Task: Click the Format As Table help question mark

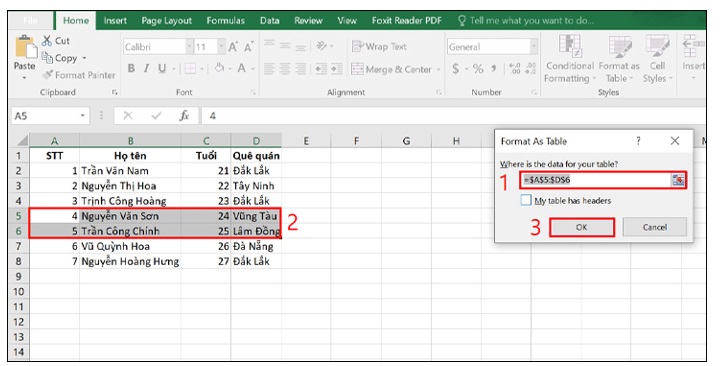Action: coord(638,141)
